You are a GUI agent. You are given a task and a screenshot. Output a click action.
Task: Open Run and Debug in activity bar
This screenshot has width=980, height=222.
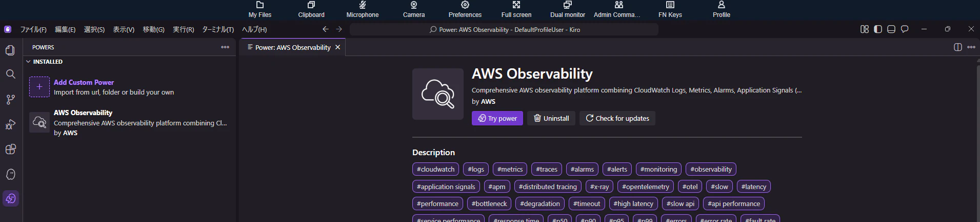pos(10,124)
